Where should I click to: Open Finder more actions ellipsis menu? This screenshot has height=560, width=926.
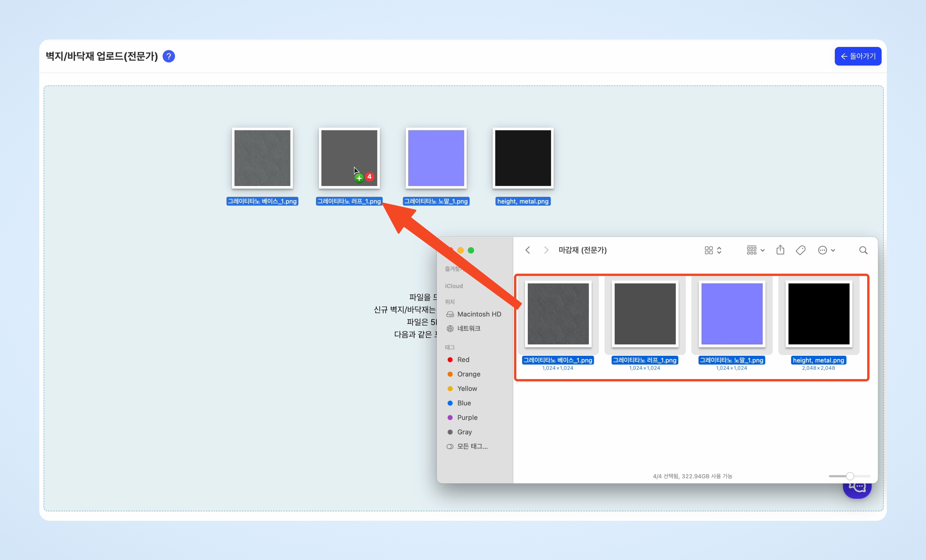click(x=827, y=250)
